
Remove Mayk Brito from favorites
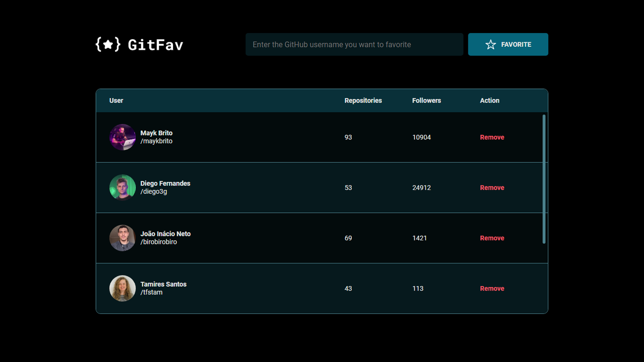coord(492,137)
